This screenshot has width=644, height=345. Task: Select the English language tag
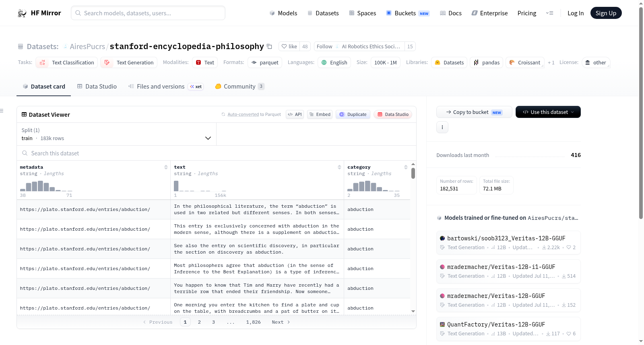pos(334,62)
